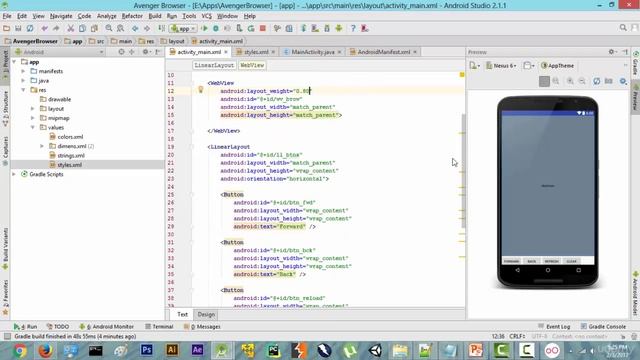This screenshot has height=360, width=640.
Task: Open the Android Device Monitor icon
Action: coord(339,28)
